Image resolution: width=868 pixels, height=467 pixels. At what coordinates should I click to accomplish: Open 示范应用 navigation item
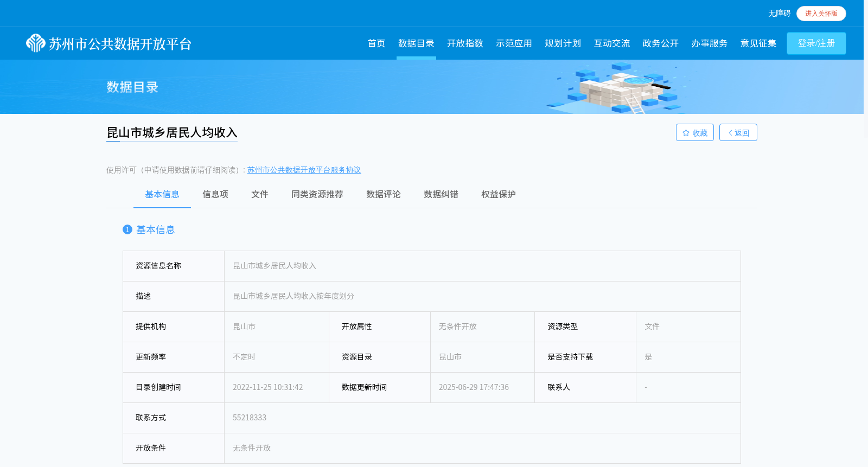(514, 43)
